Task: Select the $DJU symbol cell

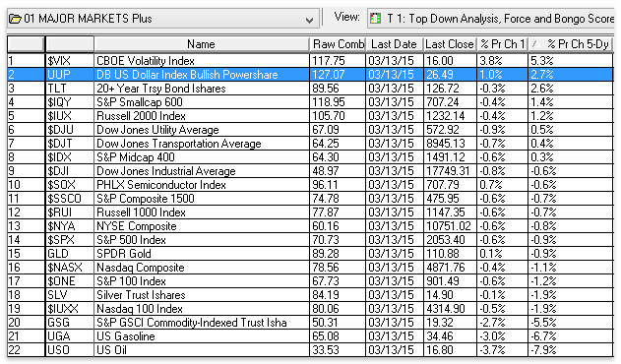Action: (70, 130)
